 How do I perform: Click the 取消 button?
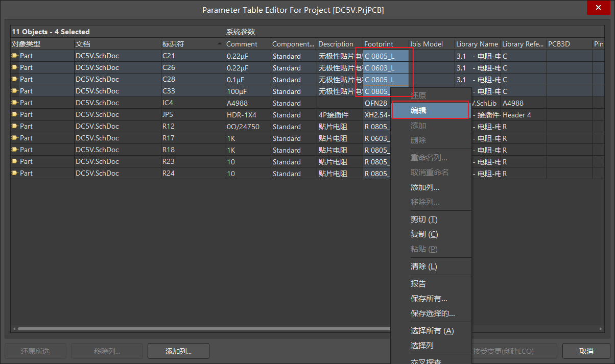pos(586,351)
